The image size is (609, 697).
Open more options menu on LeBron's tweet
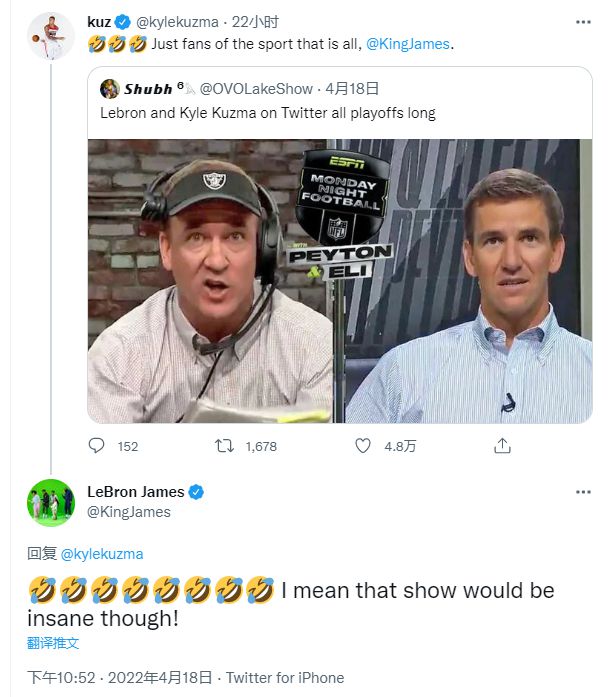(x=583, y=492)
